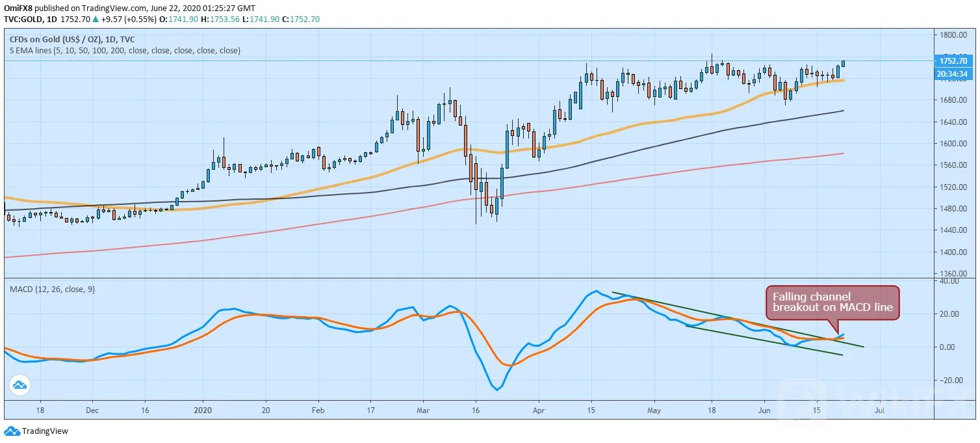
Task: Click the blue cloud icon in MACD pane
Action: pyautogui.click(x=21, y=385)
